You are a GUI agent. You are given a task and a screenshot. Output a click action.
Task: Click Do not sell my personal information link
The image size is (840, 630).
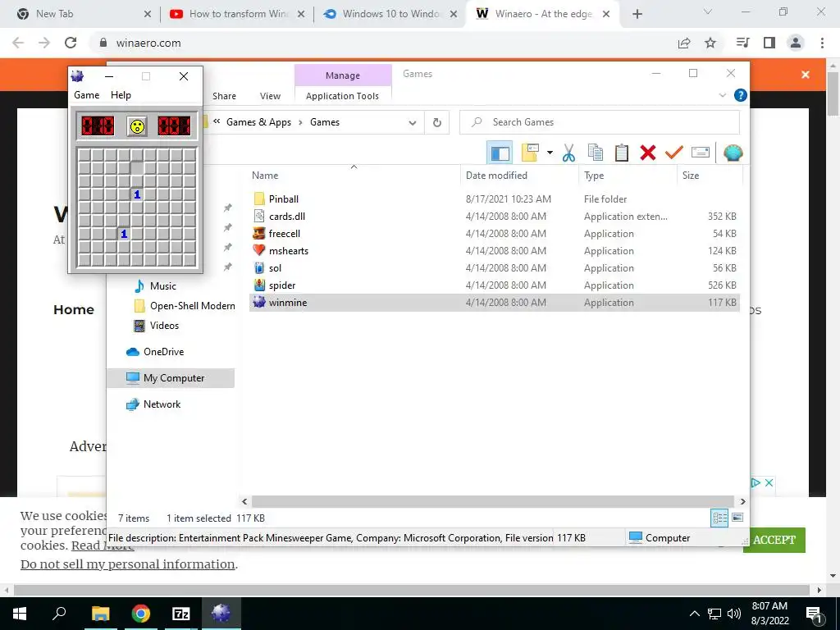(x=127, y=564)
